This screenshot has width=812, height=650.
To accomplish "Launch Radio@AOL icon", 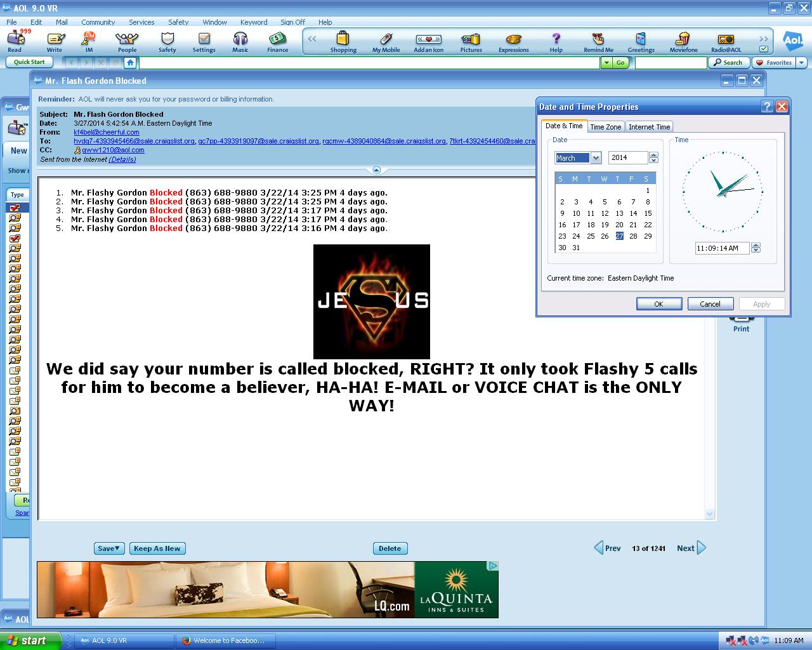I will point(726,41).
